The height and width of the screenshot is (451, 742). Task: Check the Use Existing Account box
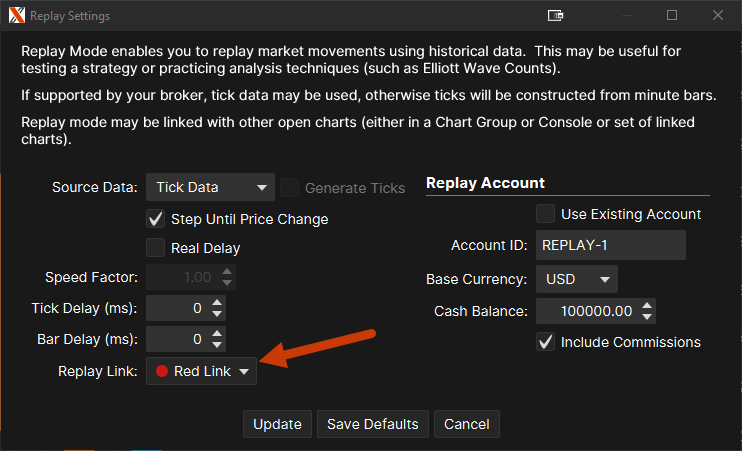(x=545, y=214)
